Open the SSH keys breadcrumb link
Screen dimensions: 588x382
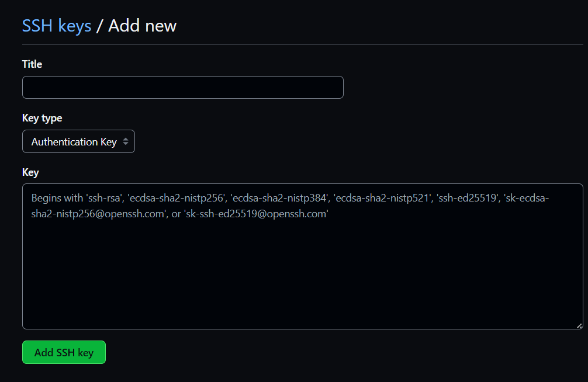57,26
